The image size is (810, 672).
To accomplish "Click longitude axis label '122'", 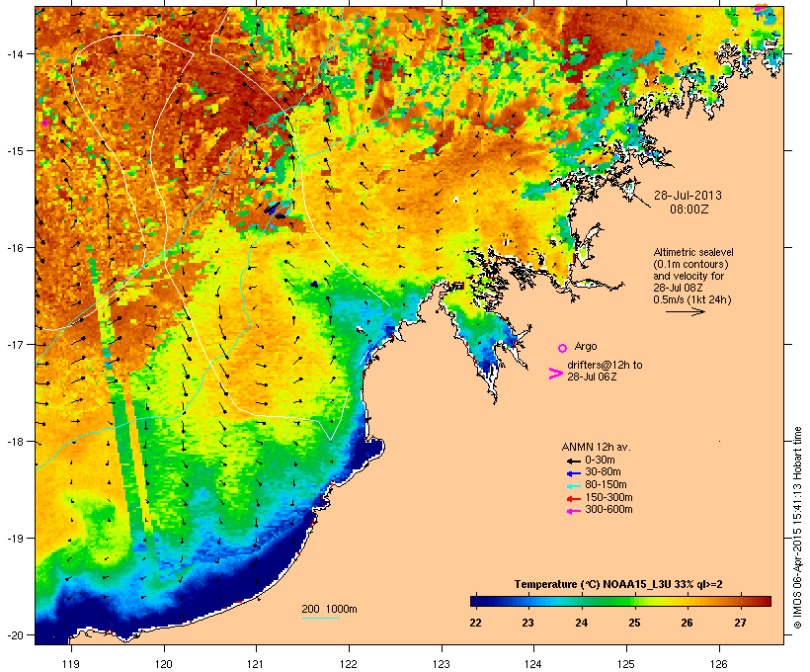I will (x=349, y=664).
